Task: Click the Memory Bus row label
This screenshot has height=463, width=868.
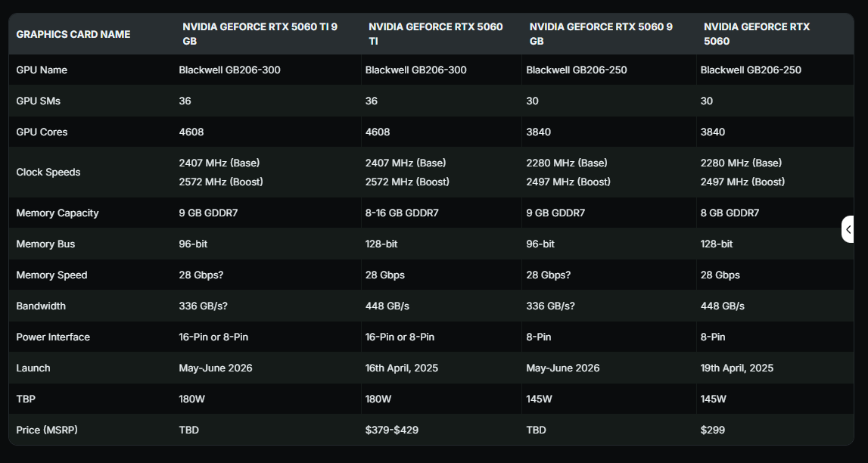Action: coord(45,244)
